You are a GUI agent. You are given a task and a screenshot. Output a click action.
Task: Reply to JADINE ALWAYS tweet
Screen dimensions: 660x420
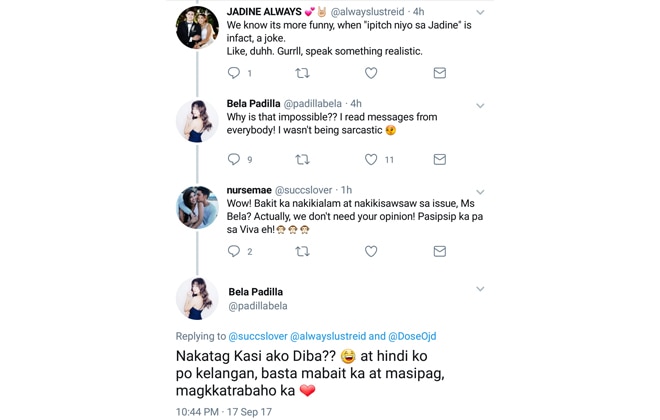[x=234, y=73]
